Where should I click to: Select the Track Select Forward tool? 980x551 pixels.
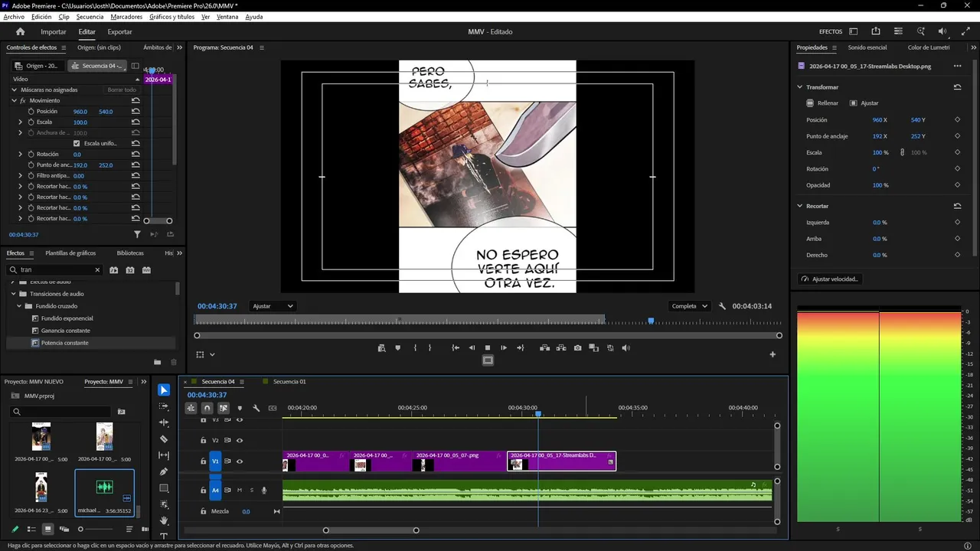point(164,406)
